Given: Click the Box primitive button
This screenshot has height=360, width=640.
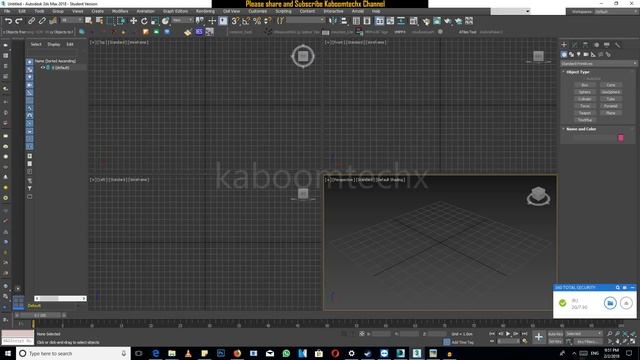Looking at the screenshot, I should [584, 85].
